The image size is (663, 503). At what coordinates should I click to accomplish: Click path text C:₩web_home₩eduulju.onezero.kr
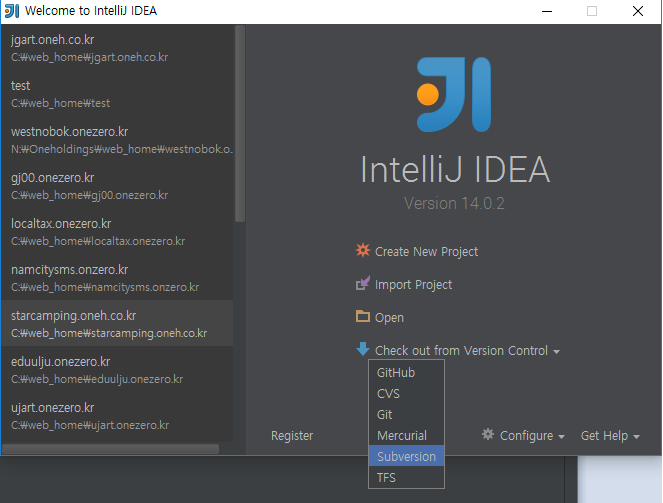[x=97, y=379]
